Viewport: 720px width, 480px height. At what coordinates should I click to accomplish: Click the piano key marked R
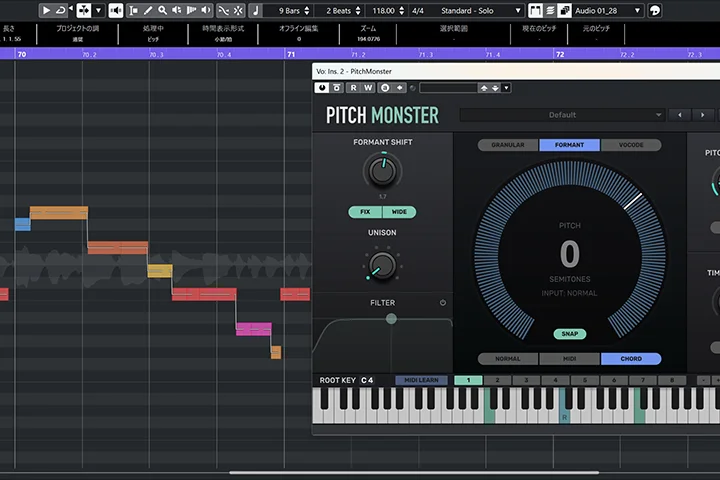[x=564, y=416]
